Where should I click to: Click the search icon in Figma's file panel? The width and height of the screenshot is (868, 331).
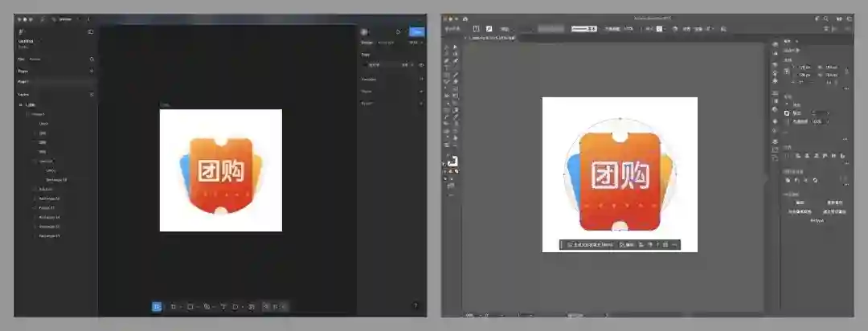tap(92, 59)
